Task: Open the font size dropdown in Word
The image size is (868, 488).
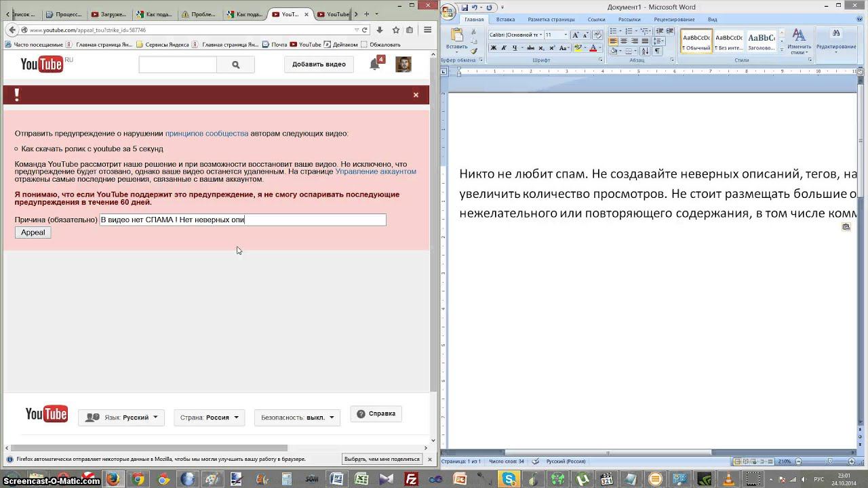Action: click(566, 35)
